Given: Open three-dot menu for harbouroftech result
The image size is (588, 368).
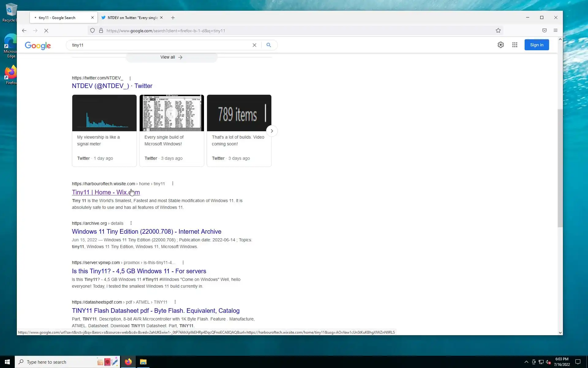Looking at the screenshot, I should 173,183.
